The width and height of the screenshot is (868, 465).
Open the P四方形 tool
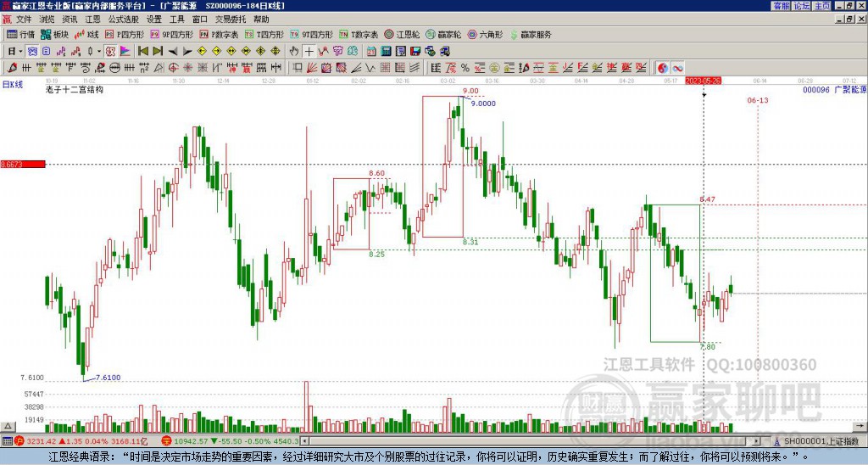click(x=125, y=34)
